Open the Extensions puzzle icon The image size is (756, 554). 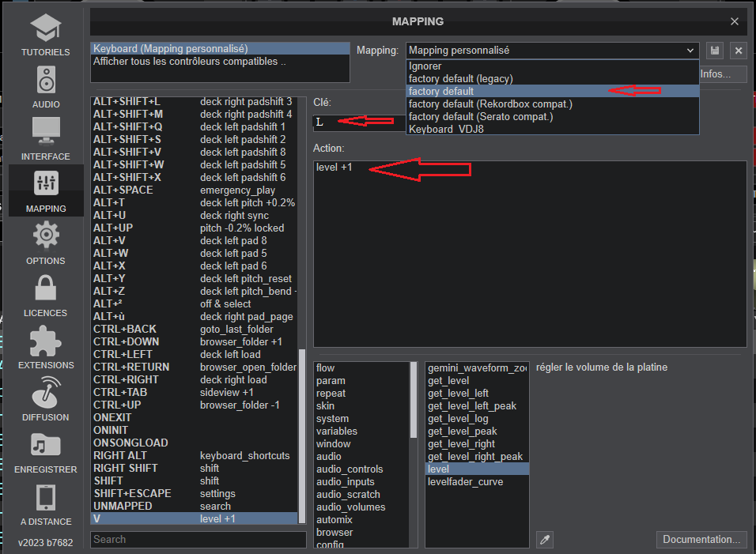tap(46, 341)
